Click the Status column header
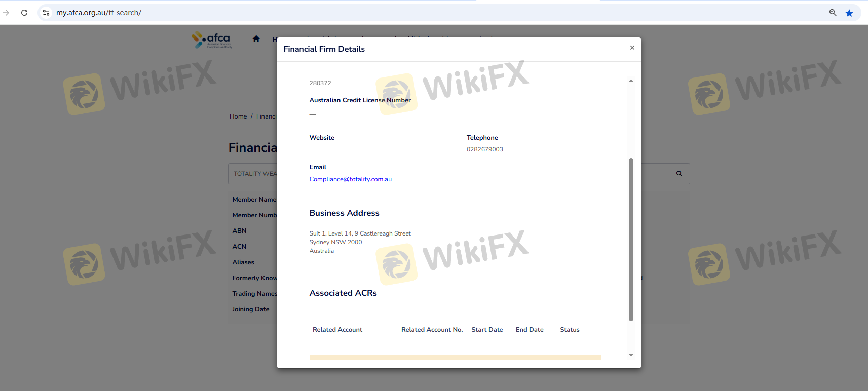 pos(570,330)
